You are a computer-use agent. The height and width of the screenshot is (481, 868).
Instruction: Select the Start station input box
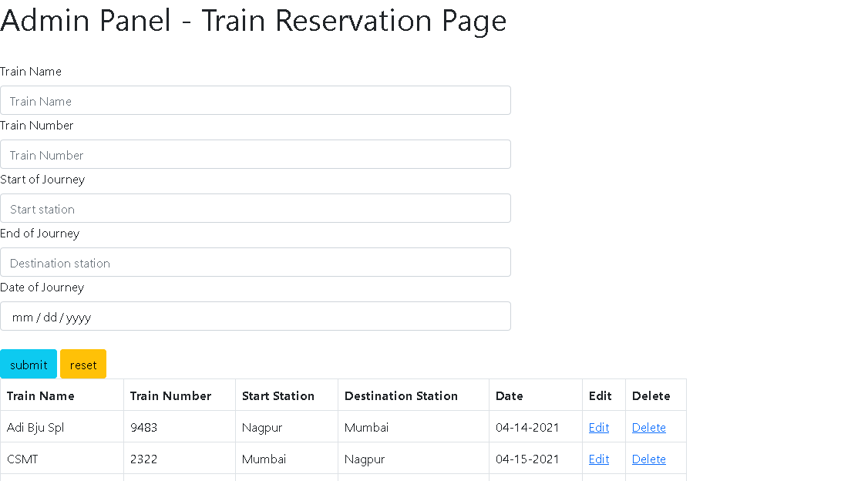pos(254,208)
